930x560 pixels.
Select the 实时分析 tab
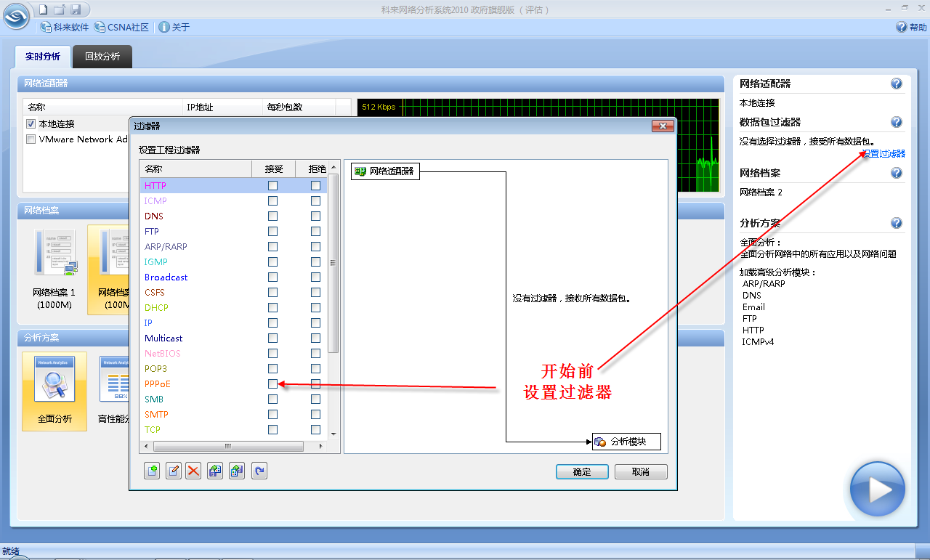(x=41, y=56)
